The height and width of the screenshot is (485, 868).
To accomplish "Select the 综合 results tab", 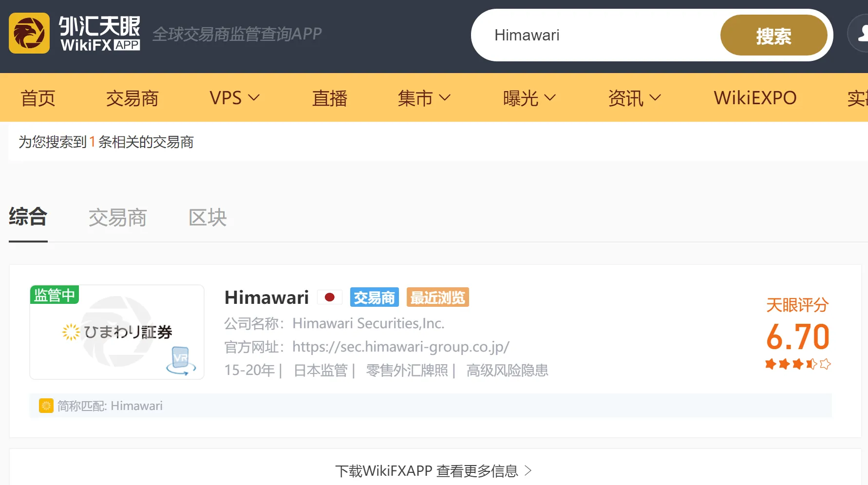I will click(x=28, y=217).
